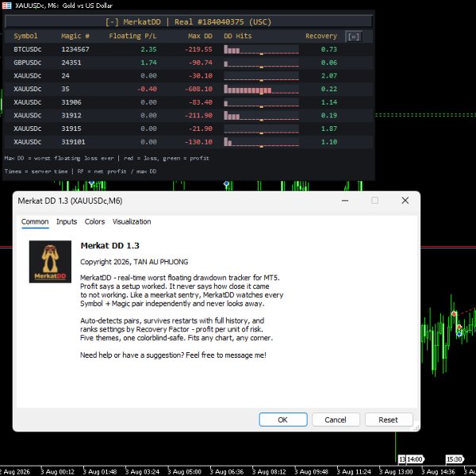Confirm the dialog with OK

(x=283, y=420)
